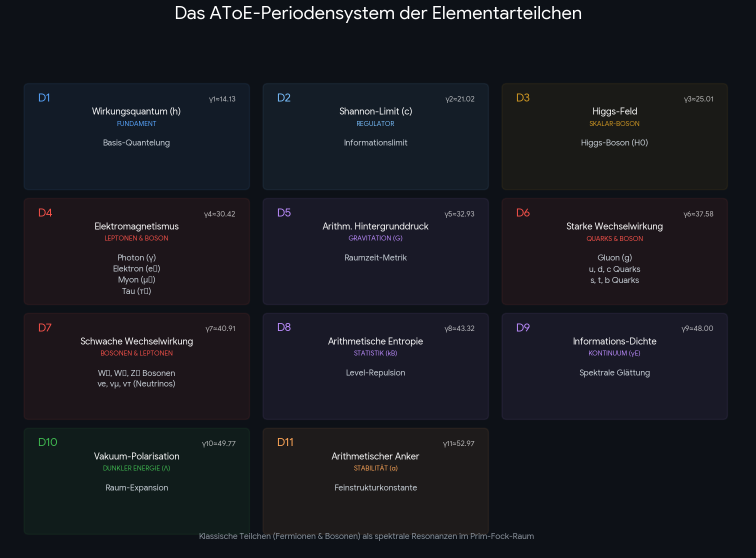Click the footer text about Fermionen & Bosonen
Viewport: 756px width, 558px height.
pos(366,536)
